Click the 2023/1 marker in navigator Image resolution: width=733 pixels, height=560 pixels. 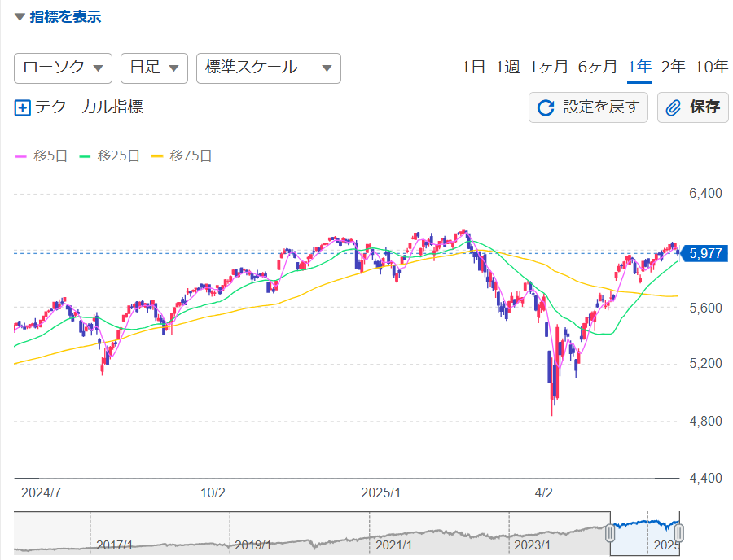point(533,545)
